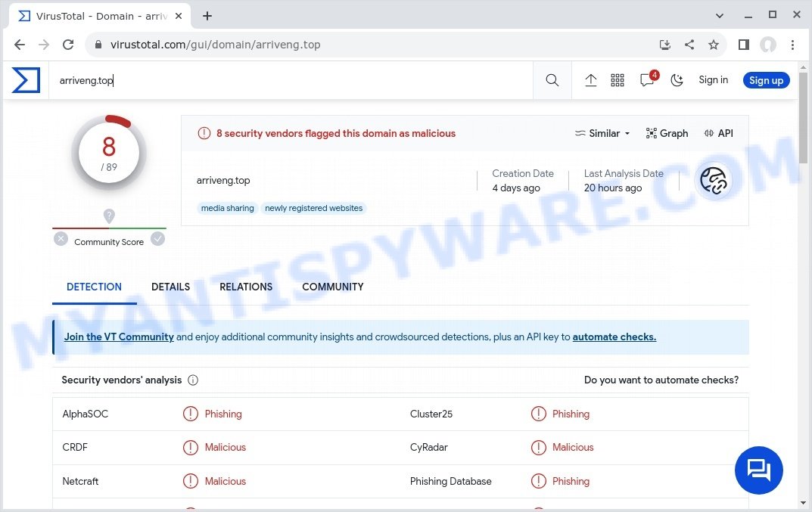812x512 pixels.
Task: Click Do you want to automate checks?
Action: coord(661,380)
